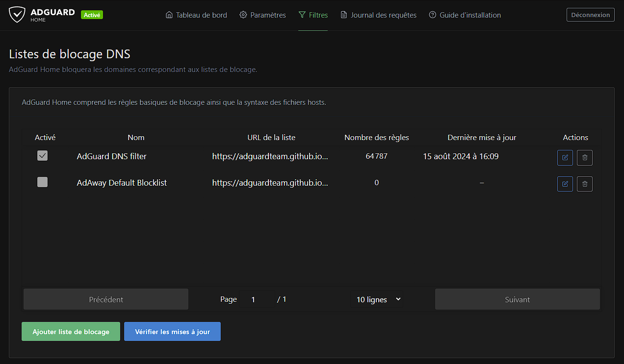Disable the AdGuard DNS filter checkbox
The width and height of the screenshot is (624, 364).
(43, 156)
